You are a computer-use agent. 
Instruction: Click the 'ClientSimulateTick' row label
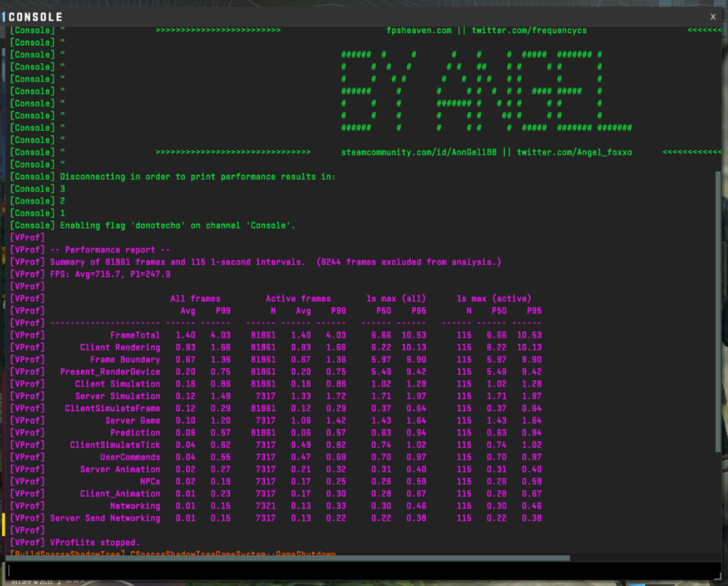(115, 445)
